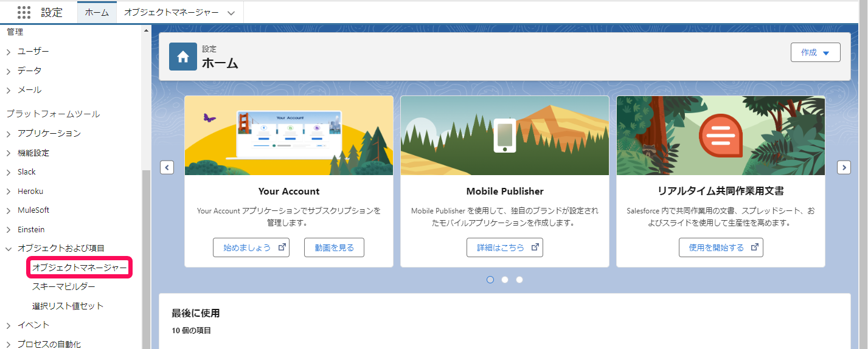Image resolution: width=868 pixels, height=349 pixels.
Task: Click the 最後に使用 heading
Action: (x=195, y=313)
